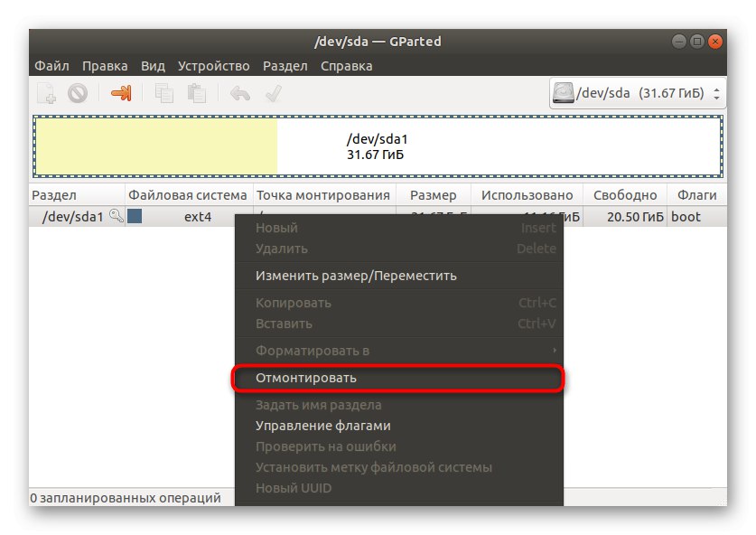Image resolution: width=756 pixels, height=535 pixels.
Task: Click the orange Resize/Move toolbar icon
Action: click(x=121, y=93)
